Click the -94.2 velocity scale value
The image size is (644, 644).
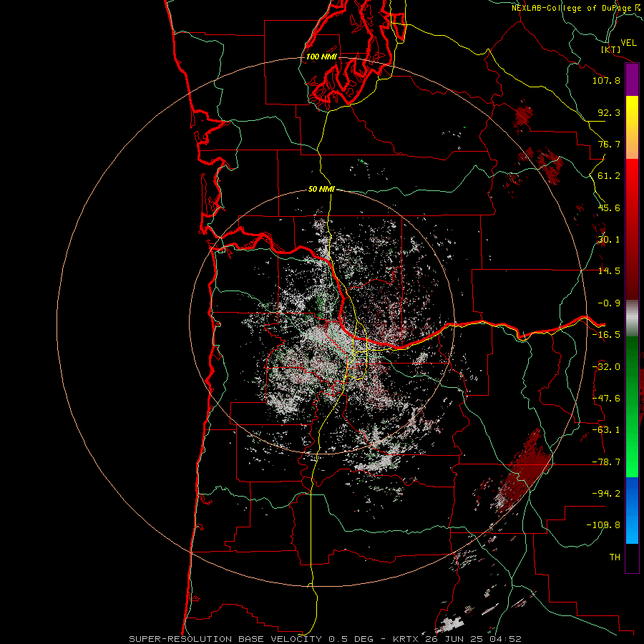pos(606,494)
